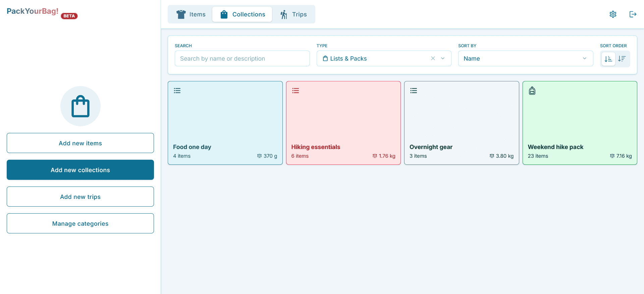This screenshot has width=644, height=294.
Task: Open the Overnight gear collection
Action: click(x=462, y=123)
